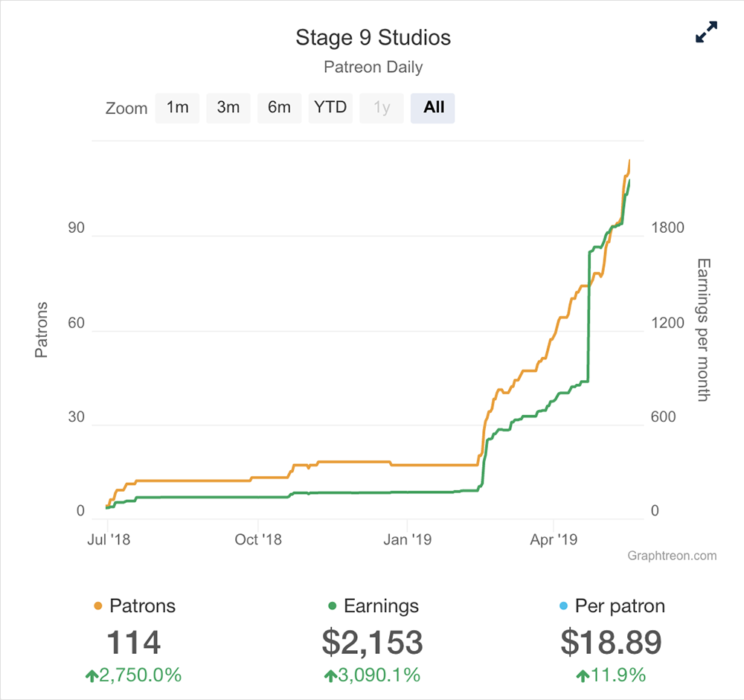The image size is (744, 700).
Task: Click the 1200 earnings axis tick label
Action: 667,323
